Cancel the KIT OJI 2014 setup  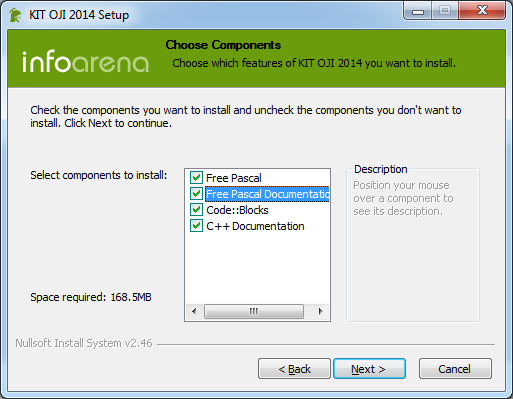pyautogui.click(x=455, y=369)
